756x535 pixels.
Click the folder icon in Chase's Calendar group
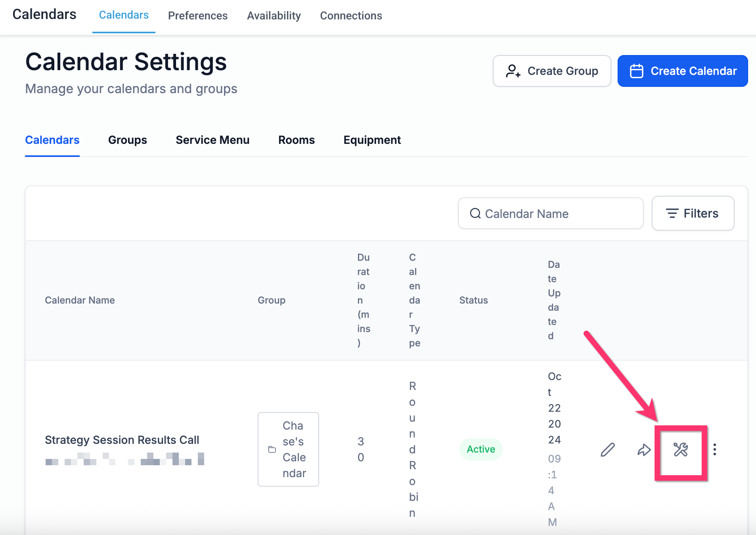pos(272,449)
